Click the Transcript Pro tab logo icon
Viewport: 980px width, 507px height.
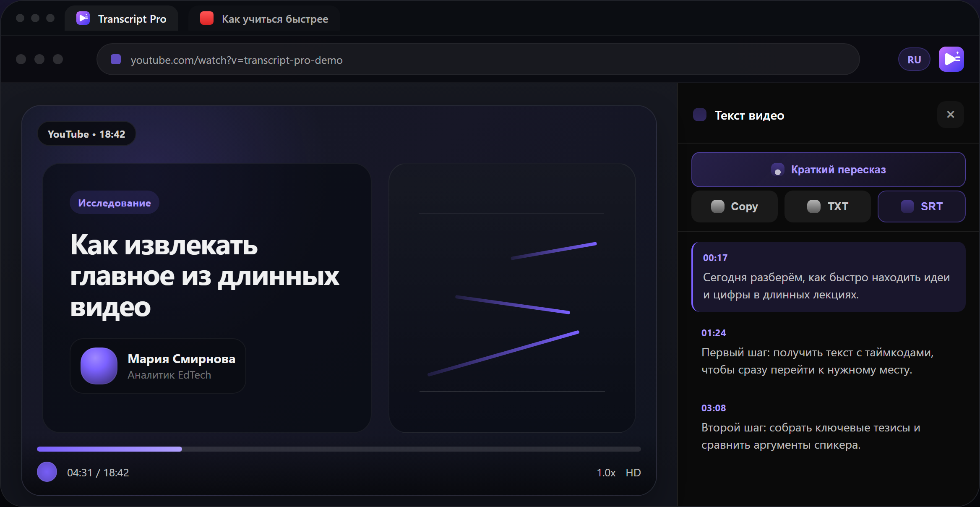click(x=83, y=18)
